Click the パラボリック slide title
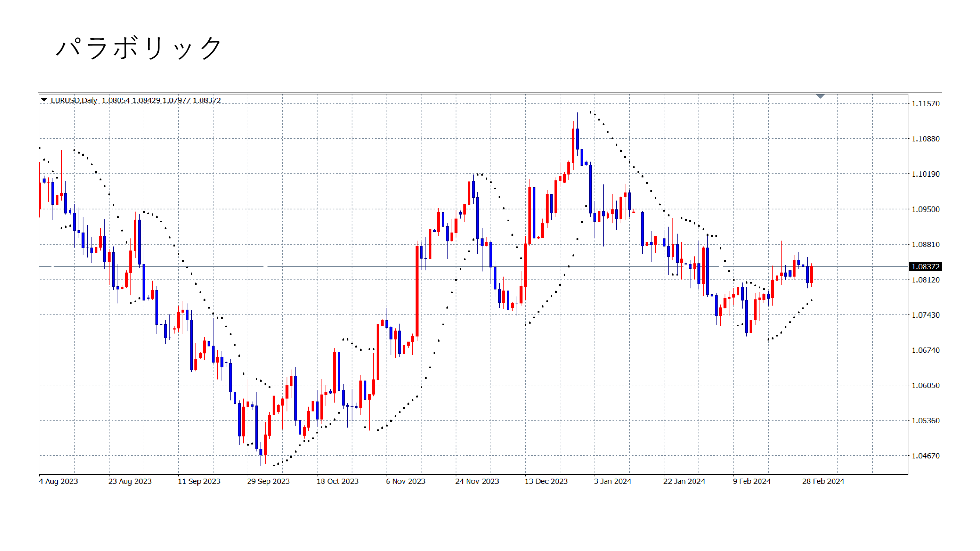This screenshot has width=980, height=551. pyautogui.click(x=139, y=48)
